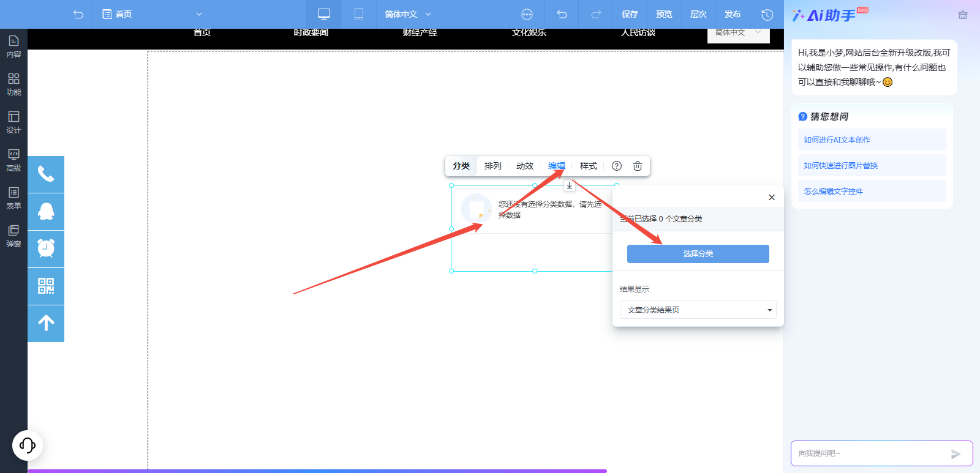Click the phone floating contact icon
The width and height of the screenshot is (980, 473).
coord(46,174)
